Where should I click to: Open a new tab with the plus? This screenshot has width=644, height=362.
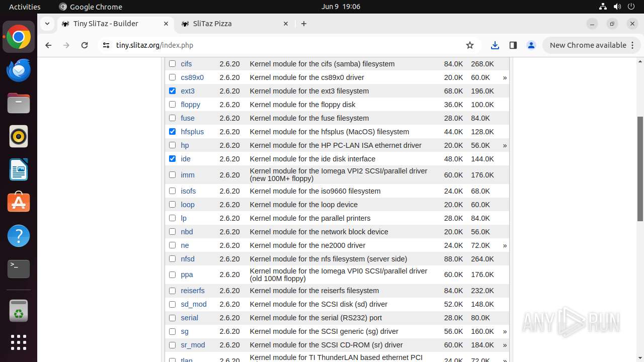(x=304, y=24)
